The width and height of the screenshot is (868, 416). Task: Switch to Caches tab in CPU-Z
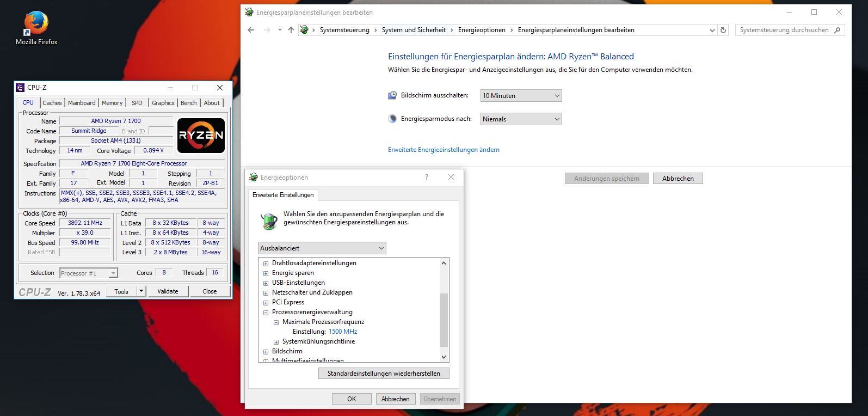click(52, 103)
